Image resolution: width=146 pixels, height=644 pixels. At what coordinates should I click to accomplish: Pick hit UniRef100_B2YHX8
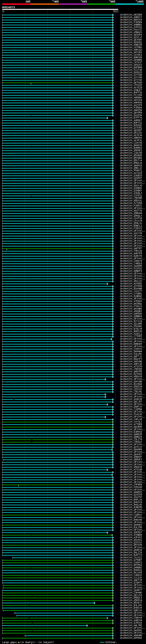click(131, 374)
